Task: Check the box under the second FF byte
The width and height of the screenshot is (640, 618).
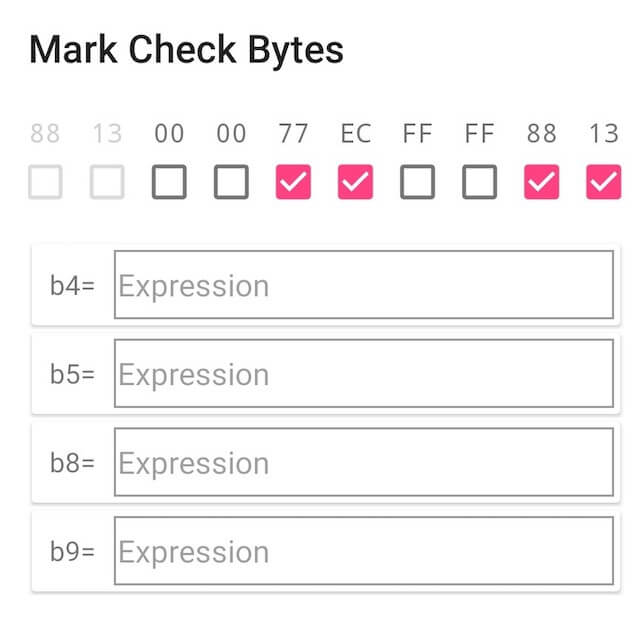Action: [479, 182]
